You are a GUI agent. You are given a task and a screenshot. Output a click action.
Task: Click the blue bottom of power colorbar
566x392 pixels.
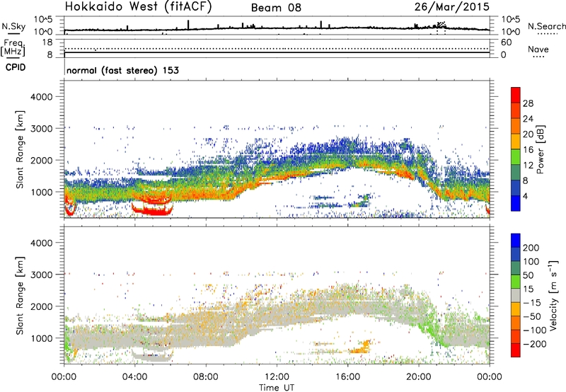(x=516, y=203)
